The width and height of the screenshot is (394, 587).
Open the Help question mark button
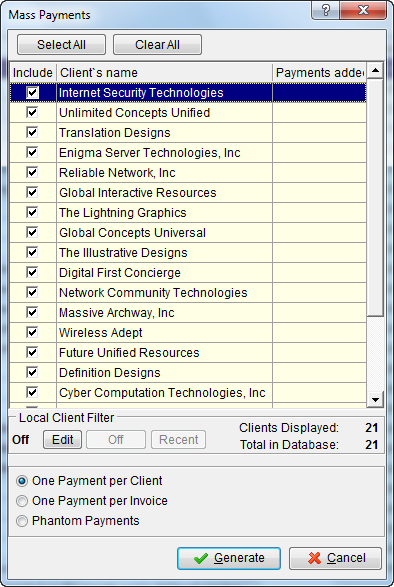point(325,10)
